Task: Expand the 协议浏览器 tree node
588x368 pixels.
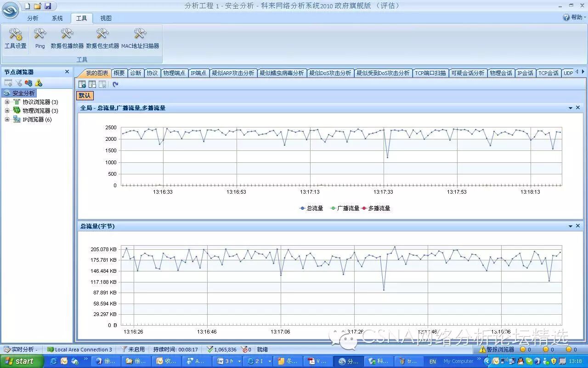Action: pos(7,102)
